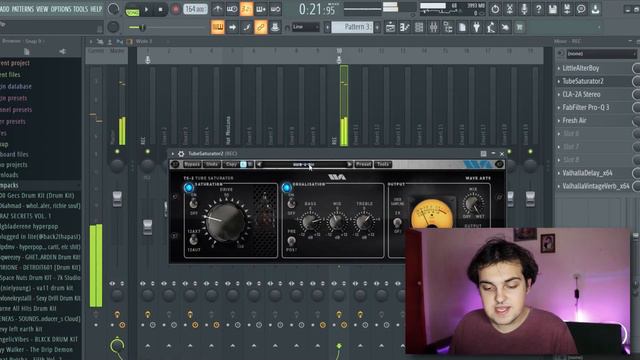Image resolution: width=640 pixels, height=360 pixels.
Task: Toggle the overdub loop recording icon
Action: click(260, 9)
